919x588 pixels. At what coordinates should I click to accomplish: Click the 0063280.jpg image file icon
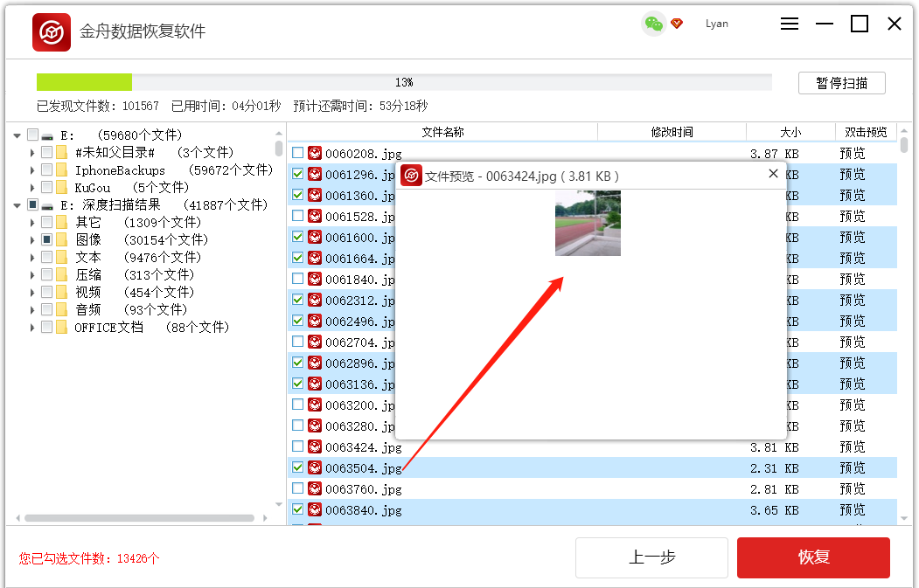[x=315, y=425]
